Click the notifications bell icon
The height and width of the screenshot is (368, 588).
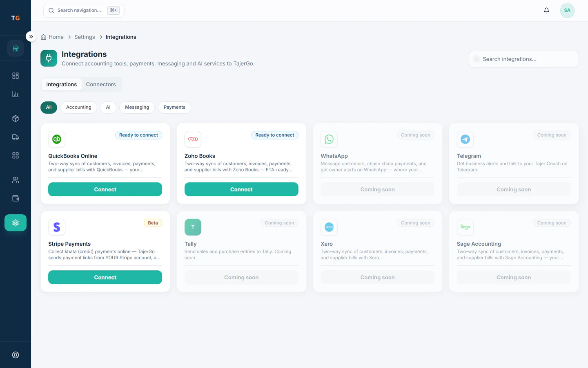(546, 11)
